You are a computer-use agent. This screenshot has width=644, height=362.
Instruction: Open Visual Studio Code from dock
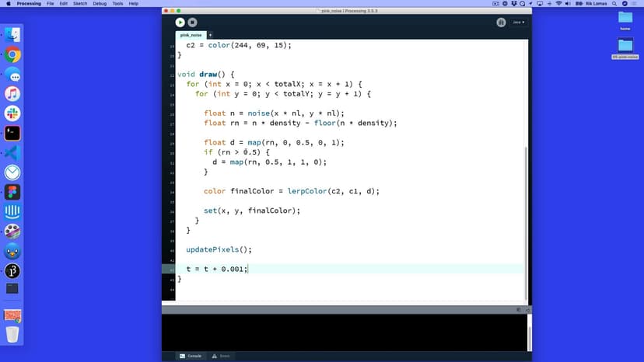coord(12,153)
